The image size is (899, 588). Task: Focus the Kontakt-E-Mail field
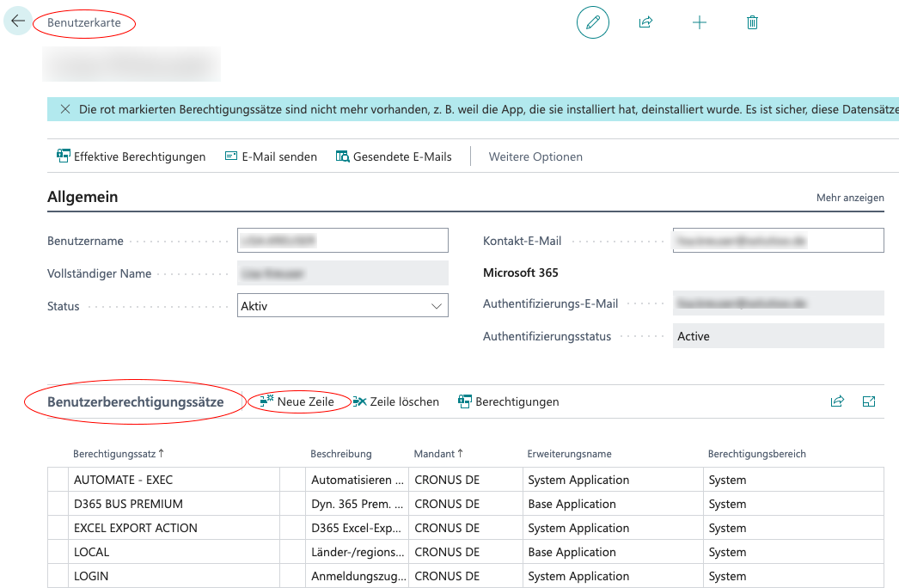point(779,241)
